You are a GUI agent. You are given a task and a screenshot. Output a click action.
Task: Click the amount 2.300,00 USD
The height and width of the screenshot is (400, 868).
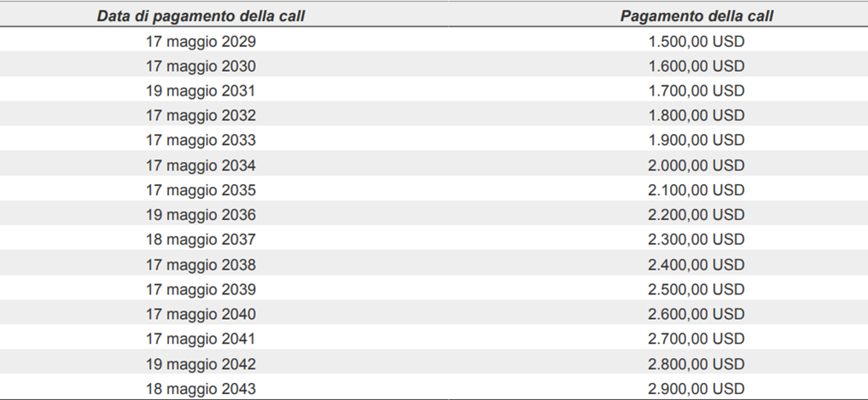[696, 240]
